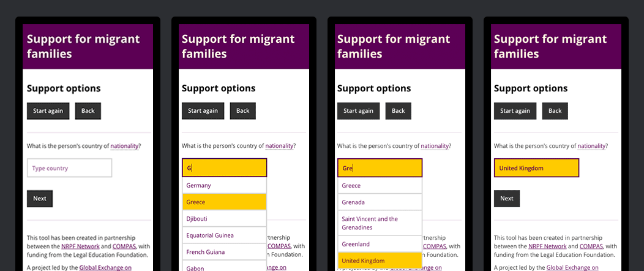Viewport: 644px width, 271px height.
Task: Pick Saint Vincent and the Grenadines option
Action: [x=380, y=223]
